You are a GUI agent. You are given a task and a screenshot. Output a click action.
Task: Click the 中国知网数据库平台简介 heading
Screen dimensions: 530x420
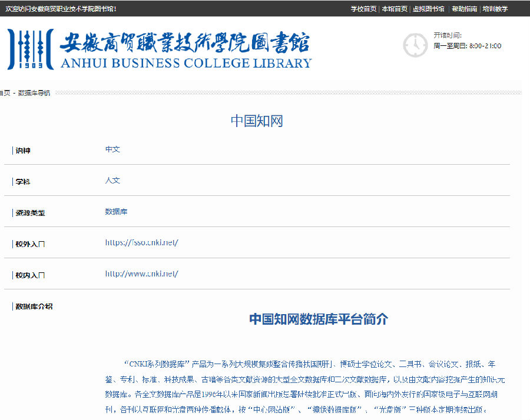tap(318, 319)
